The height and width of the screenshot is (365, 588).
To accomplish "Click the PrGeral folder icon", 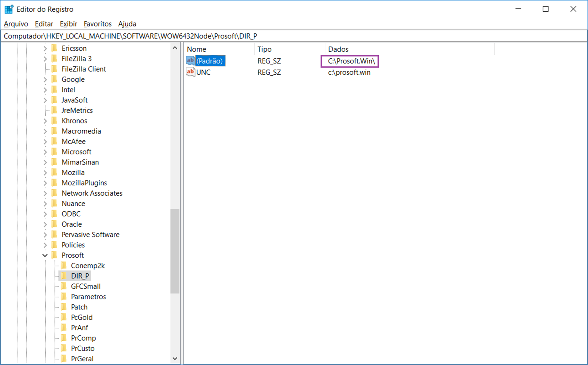I will [64, 359].
